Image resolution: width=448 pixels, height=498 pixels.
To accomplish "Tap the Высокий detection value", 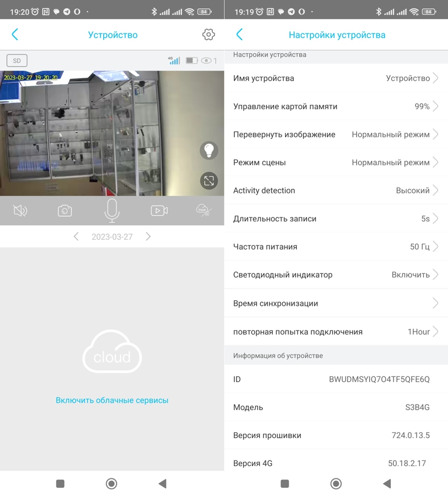I will [x=413, y=190].
